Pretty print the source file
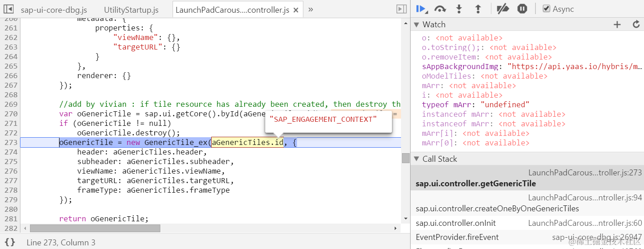The image size is (644, 249). tap(10, 242)
